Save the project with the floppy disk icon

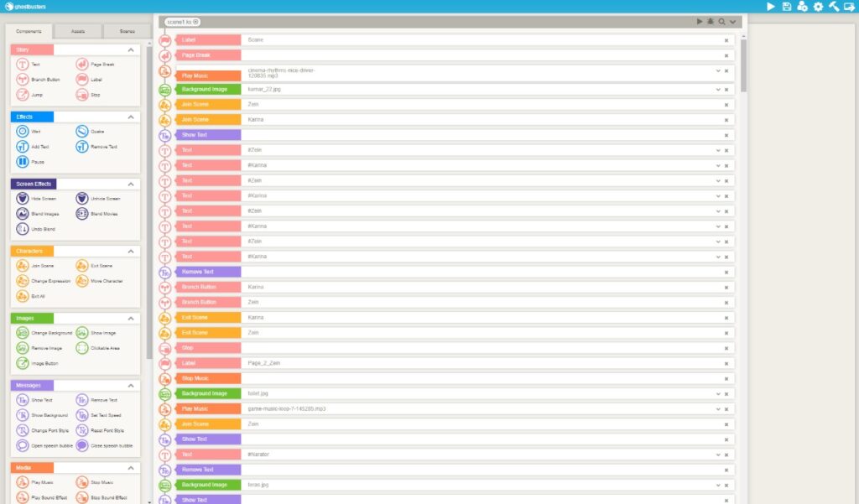(x=787, y=7)
